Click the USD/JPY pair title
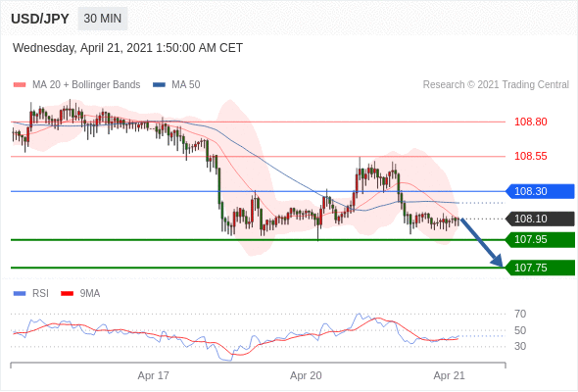The height and width of the screenshot is (392, 578). coord(40,19)
